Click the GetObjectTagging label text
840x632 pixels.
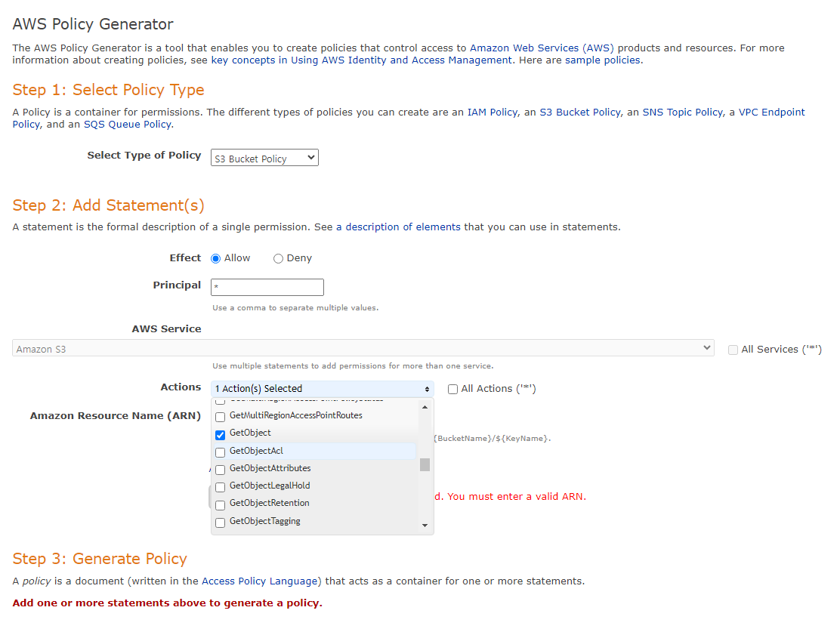coord(264,521)
